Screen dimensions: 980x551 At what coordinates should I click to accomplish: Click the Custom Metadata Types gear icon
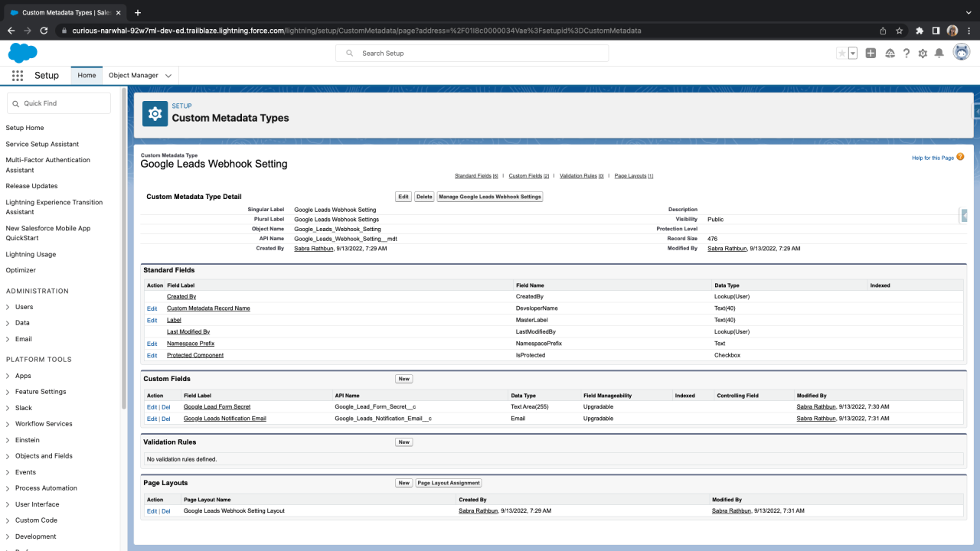[155, 113]
